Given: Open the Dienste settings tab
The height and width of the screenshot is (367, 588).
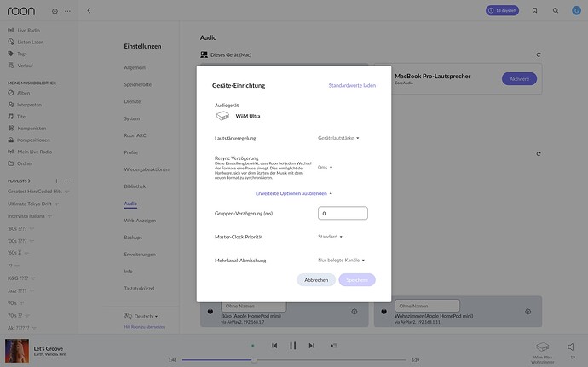Looking at the screenshot, I should (x=132, y=101).
